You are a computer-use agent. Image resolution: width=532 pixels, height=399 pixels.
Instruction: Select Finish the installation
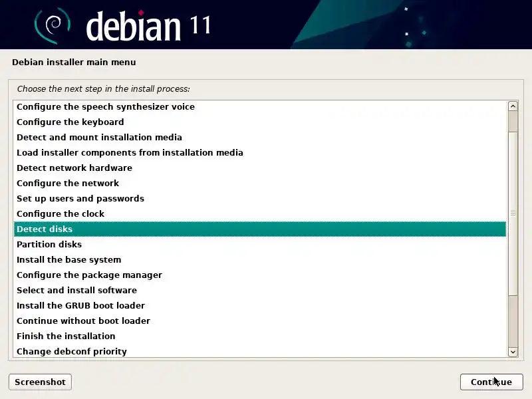point(260,336)
